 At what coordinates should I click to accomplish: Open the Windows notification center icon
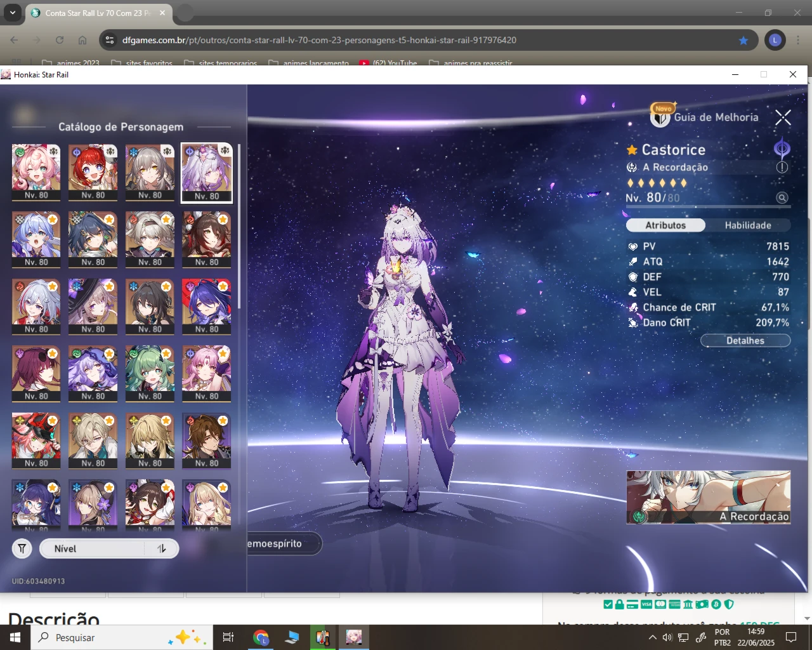coord(791,637)
